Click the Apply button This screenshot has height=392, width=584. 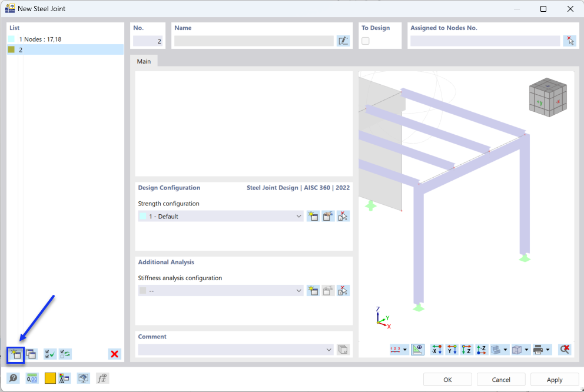[555, 380]
